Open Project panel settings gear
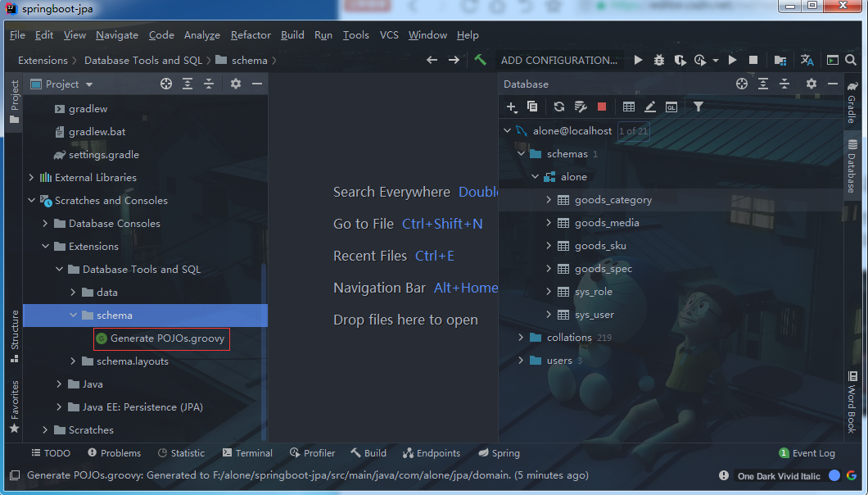868x495 pixels. 235,84
